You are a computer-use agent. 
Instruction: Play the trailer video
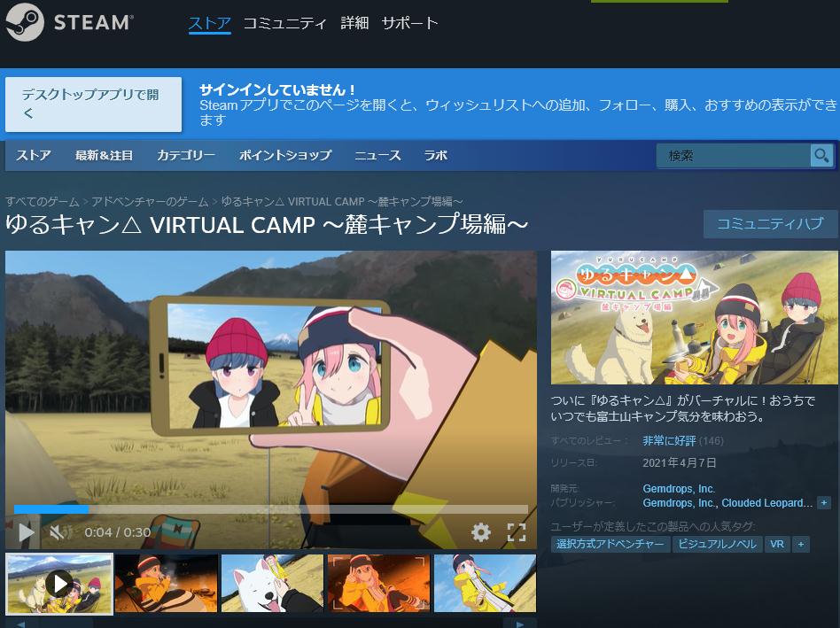coord(26,532)
